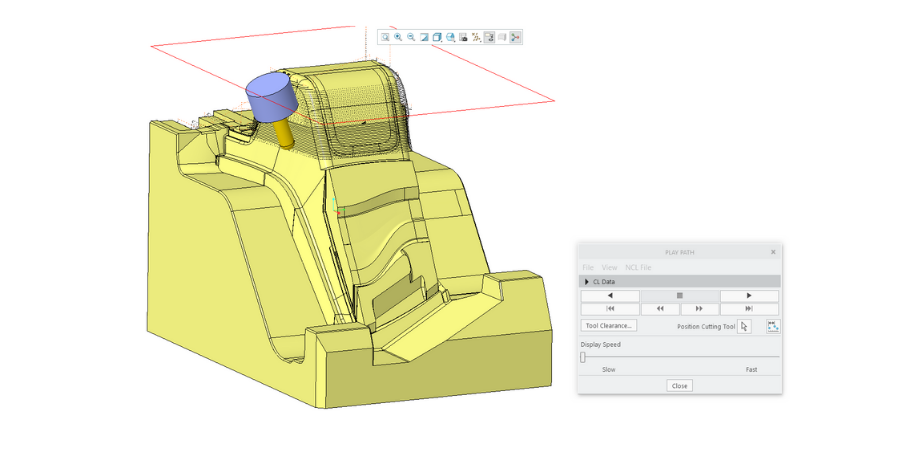Click the Repaint screen icon

[x=424, y=37]
